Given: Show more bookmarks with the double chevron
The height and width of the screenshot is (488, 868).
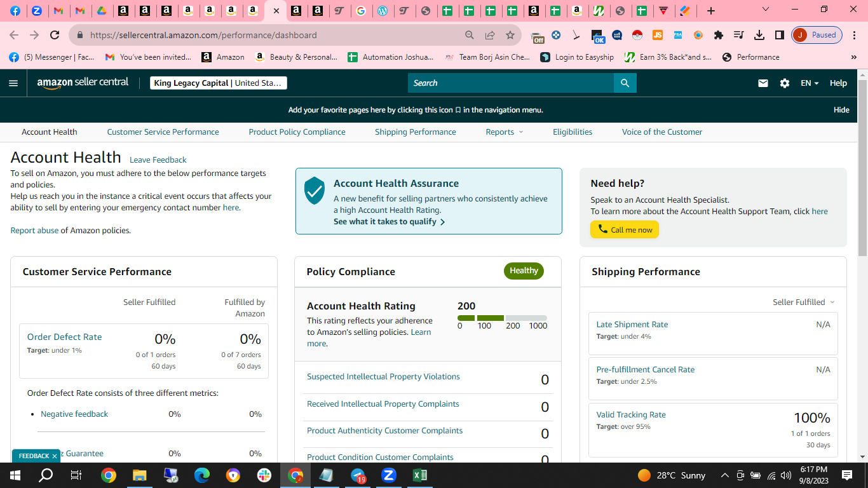Looking at the screenshot, I should click(x=853, y=57).
